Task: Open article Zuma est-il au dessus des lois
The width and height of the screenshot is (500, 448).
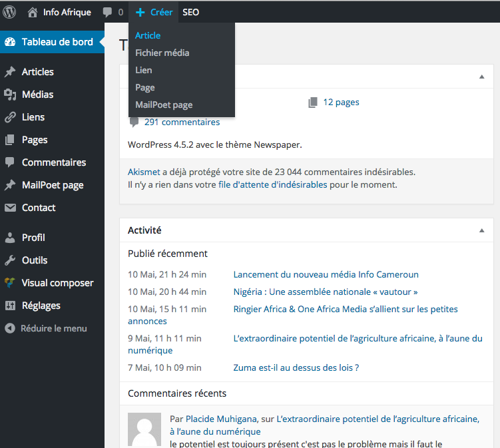Action: [x=296, y=367]
